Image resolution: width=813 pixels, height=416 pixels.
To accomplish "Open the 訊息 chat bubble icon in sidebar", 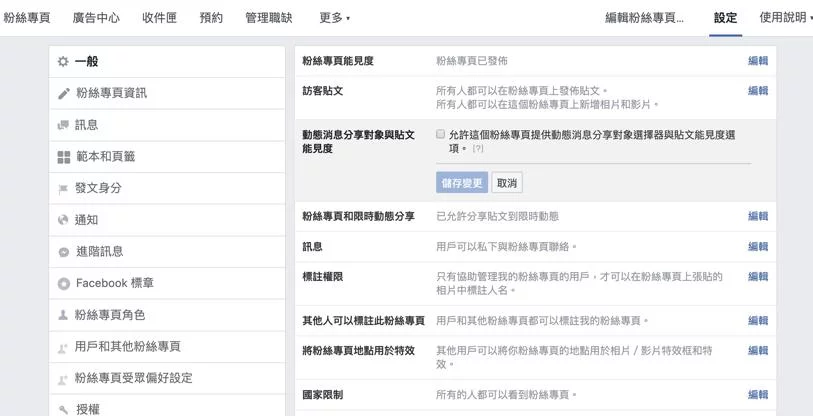I will click(x=63, y=125).
